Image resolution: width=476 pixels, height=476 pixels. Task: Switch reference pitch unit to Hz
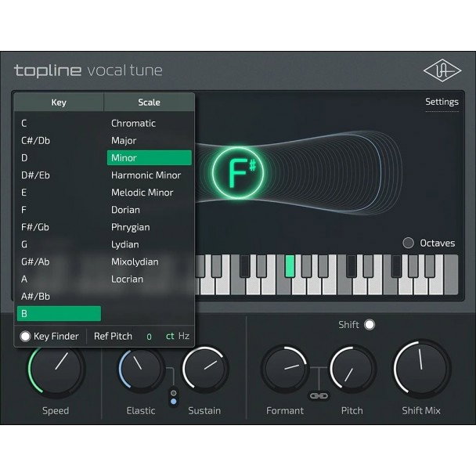[184, 336]
